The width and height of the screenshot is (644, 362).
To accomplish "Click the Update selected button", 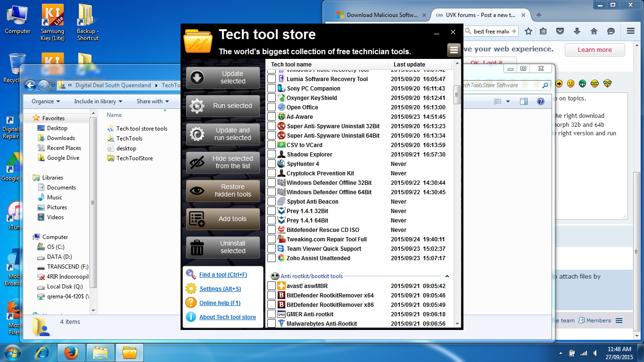I will tap(223, 78).
